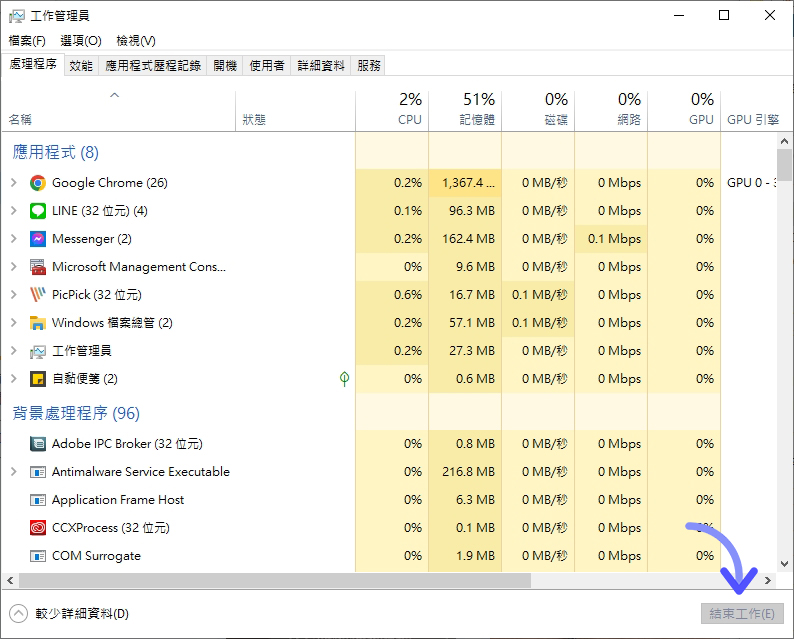Click the vertical scrollbar up arrow
Viewport: 794px width, 639px height.
coord(784,141)
